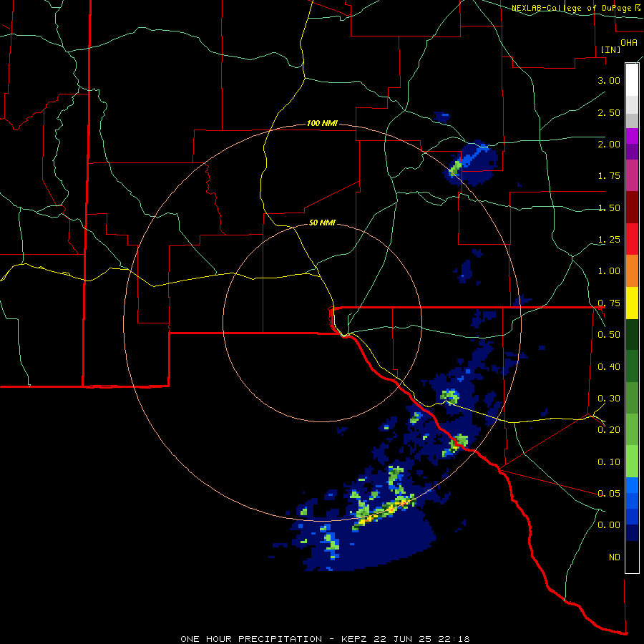The image size is (644, 644).
Task: Click the 2.00 legend value
Action: 609,144
